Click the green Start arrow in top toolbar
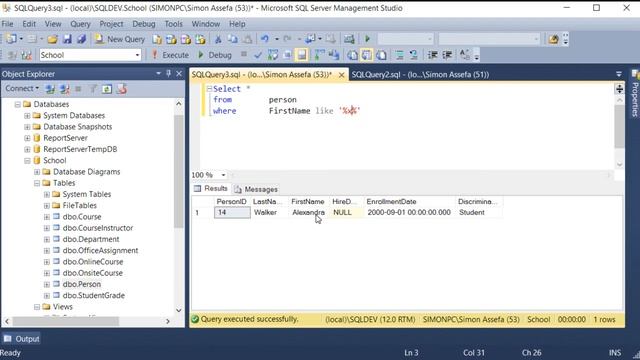The width and height of the screenshot is (640, 360). (367, 39)
